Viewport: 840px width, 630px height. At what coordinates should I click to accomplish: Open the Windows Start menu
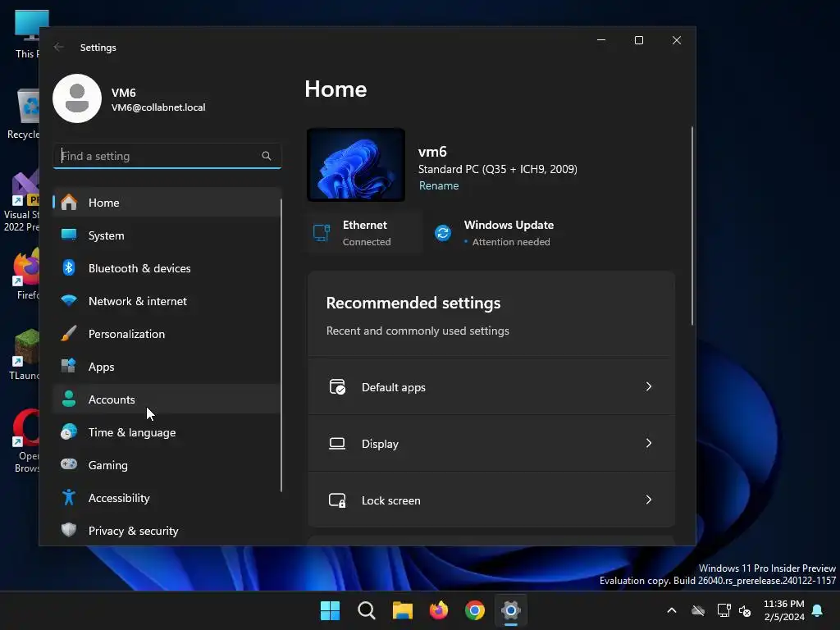pyautogui.click(x=330, y=610)
